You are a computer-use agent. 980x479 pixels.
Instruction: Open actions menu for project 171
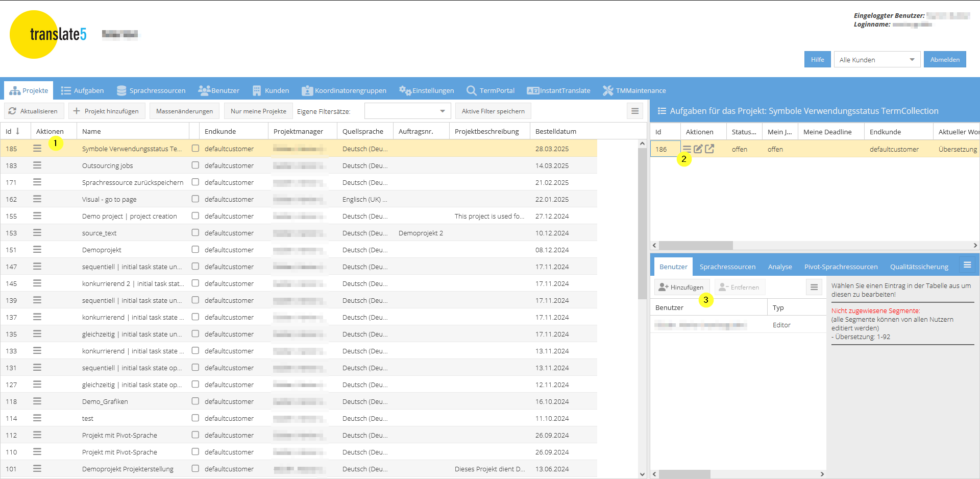37,182
